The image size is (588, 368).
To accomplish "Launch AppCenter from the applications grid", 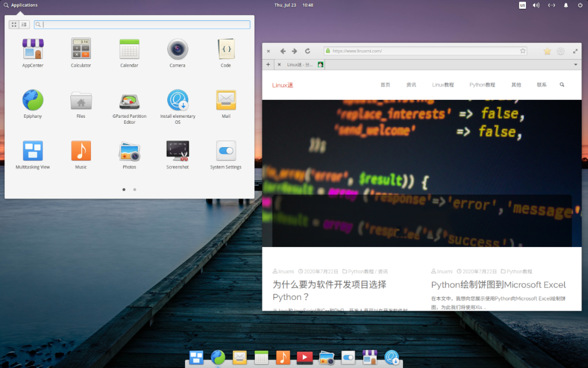I will click(33, 49).
